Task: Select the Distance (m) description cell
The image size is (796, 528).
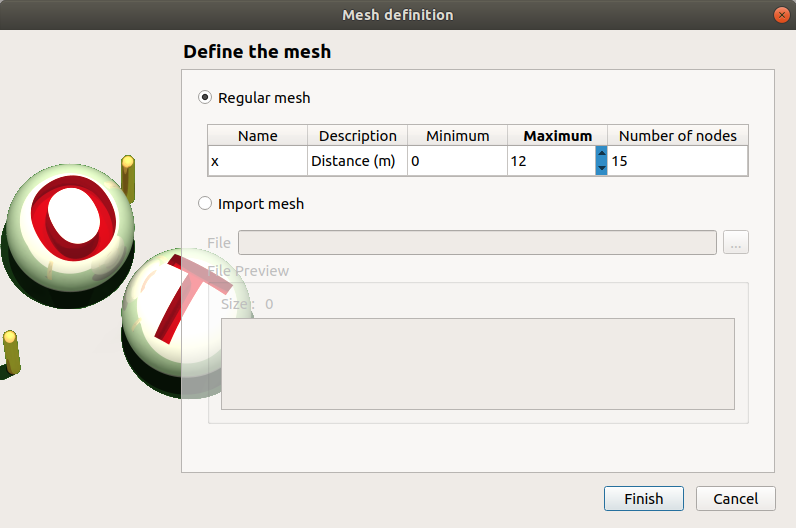Action: (357, 161)
